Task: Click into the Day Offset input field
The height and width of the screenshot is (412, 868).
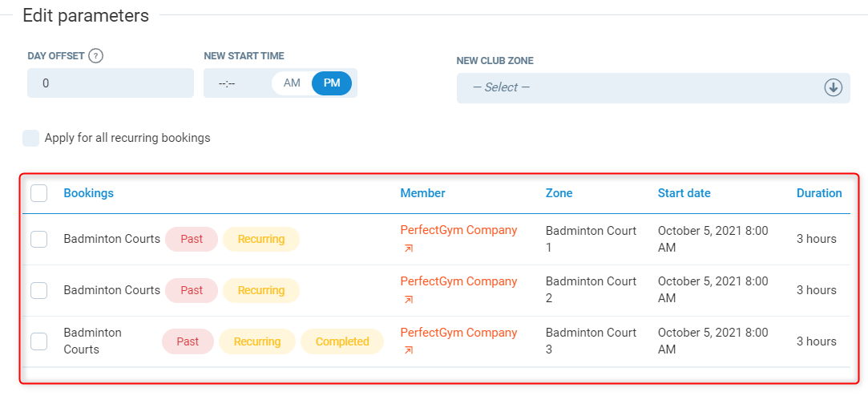Action: click(111, 83)
